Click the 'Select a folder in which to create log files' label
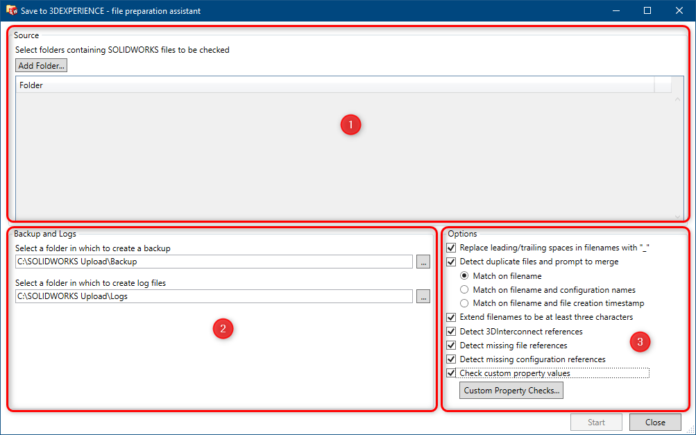 tap(91, 283)
